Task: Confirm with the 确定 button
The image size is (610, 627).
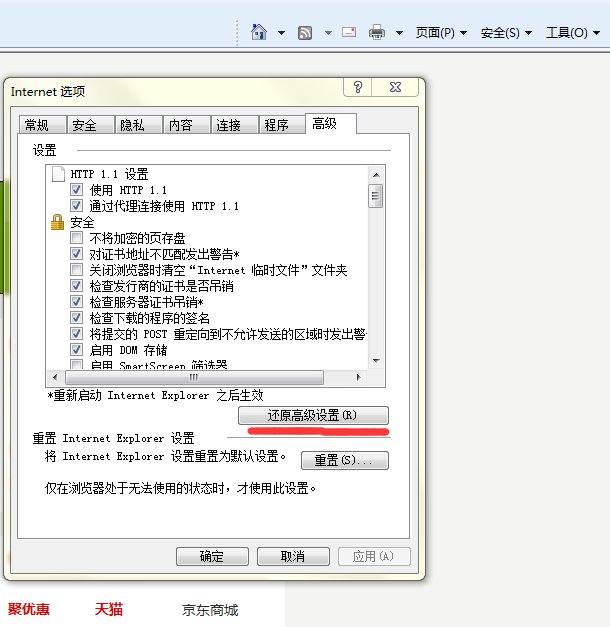Action: point(212,556)
